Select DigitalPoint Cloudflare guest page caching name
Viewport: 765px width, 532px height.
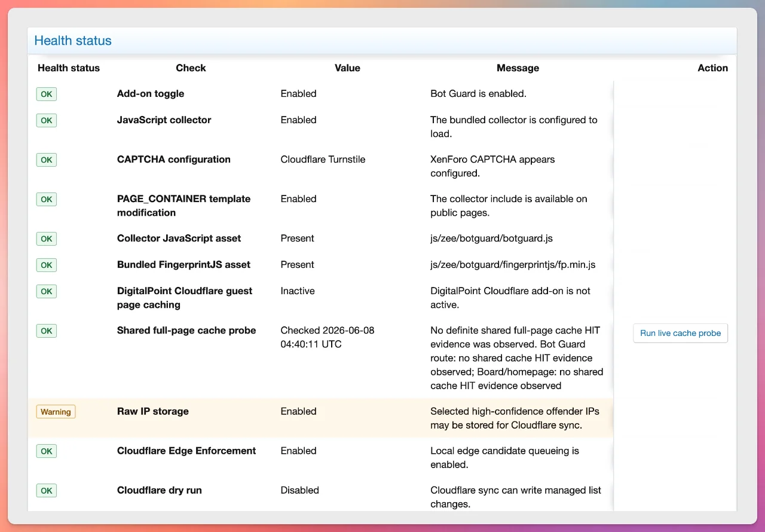click(185, 298)
